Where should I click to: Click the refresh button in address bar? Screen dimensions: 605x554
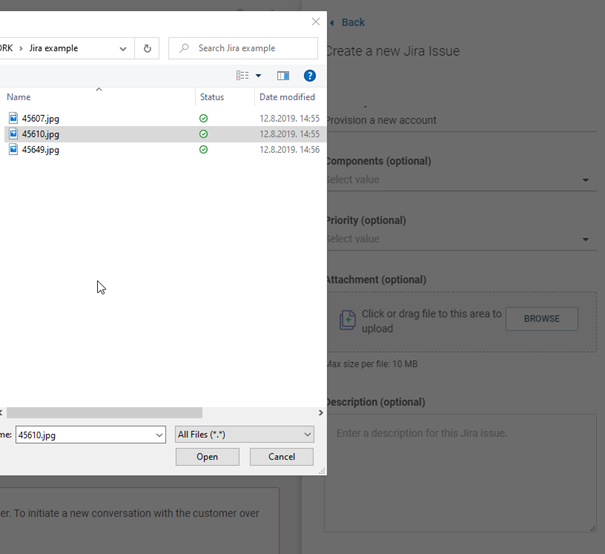pos(148,48)
